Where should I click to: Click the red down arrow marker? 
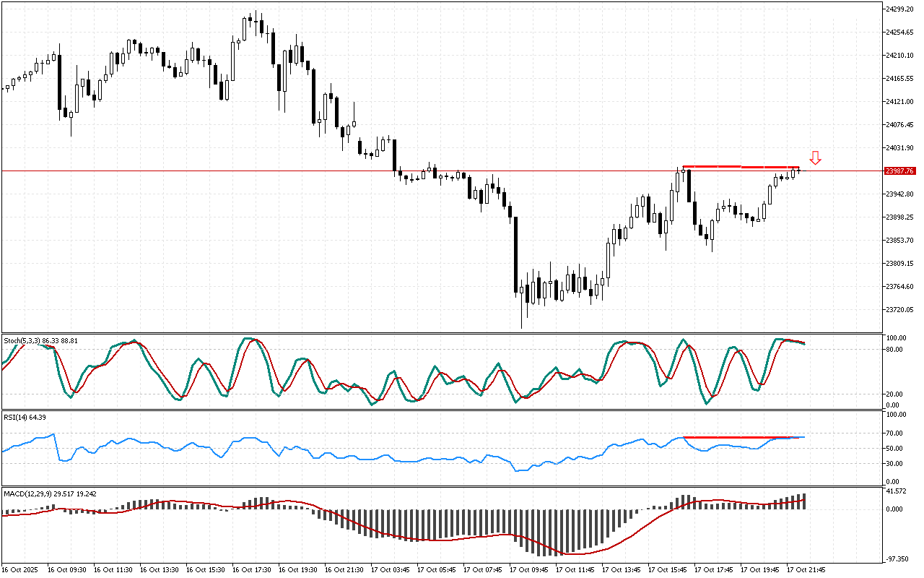pos(815,158)
